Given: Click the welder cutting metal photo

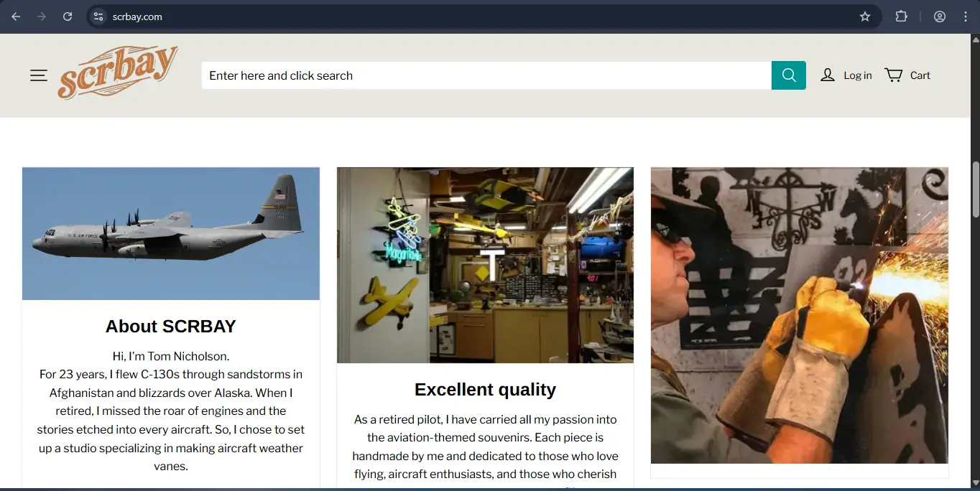Looking at the screenshot, I should tap(799, 315).
